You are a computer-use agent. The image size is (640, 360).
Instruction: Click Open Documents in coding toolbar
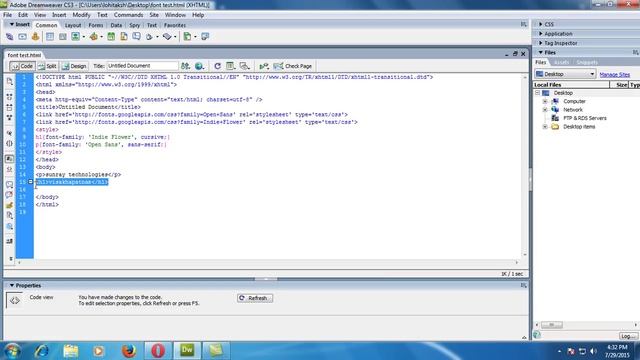(x=10, y=82)
